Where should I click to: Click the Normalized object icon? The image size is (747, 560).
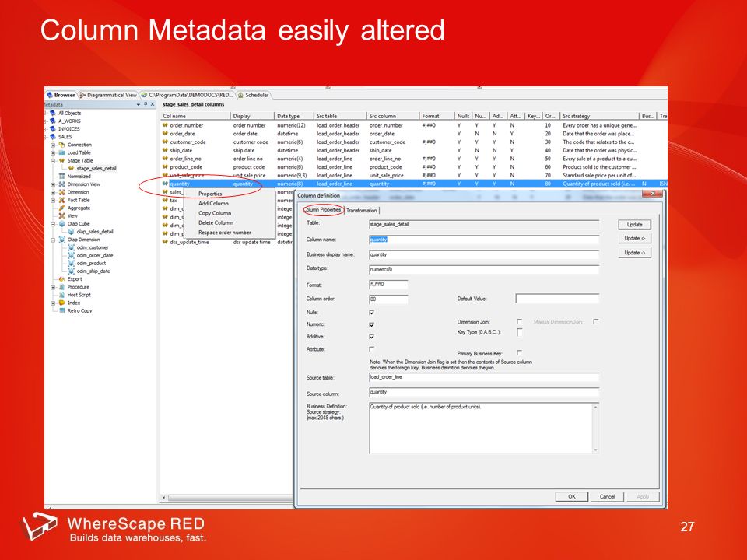[x=61, y=177]
